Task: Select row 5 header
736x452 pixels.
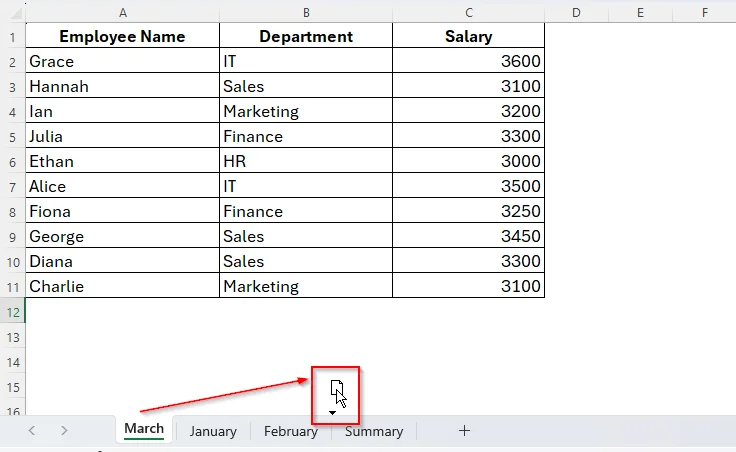Action: 13,137
